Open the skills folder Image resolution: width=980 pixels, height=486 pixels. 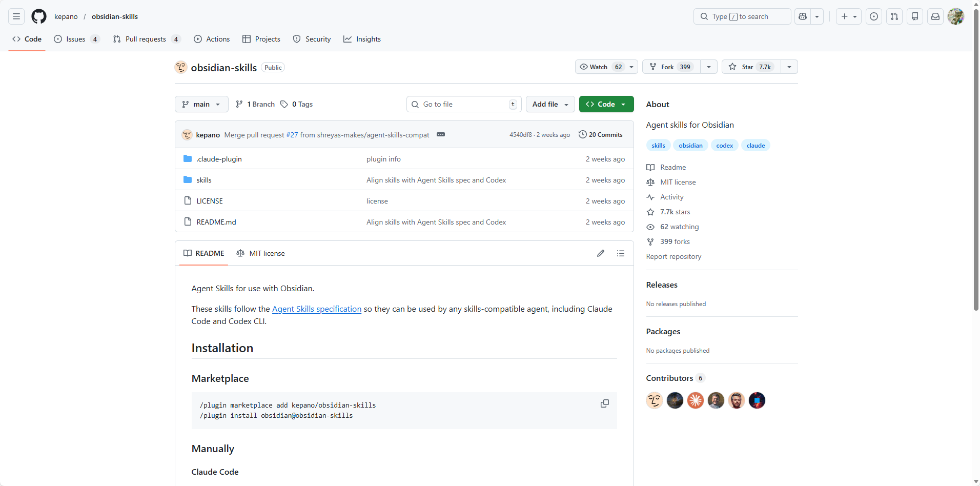tap(204, 180)
